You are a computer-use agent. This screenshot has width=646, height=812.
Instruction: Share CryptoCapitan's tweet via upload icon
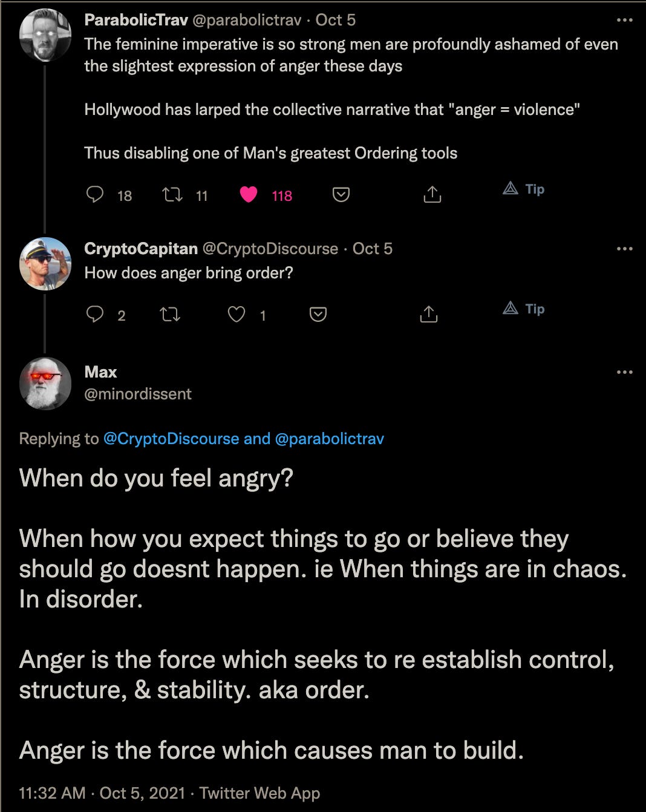coord(430,314)
